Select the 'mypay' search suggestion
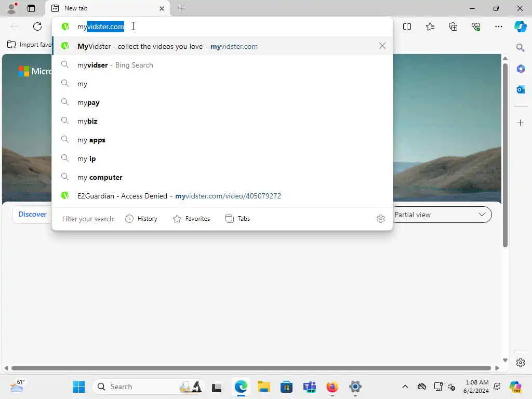This screenshot has height=399, width=532. [222, 102]
